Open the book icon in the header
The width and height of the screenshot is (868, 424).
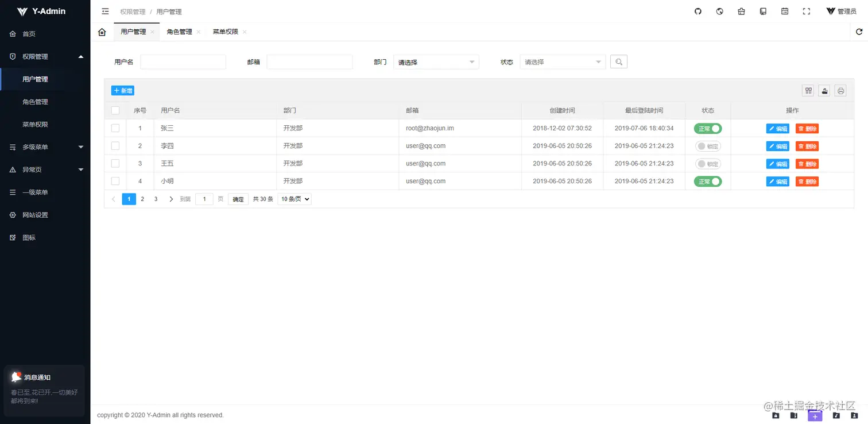click(x=763, y=11)
